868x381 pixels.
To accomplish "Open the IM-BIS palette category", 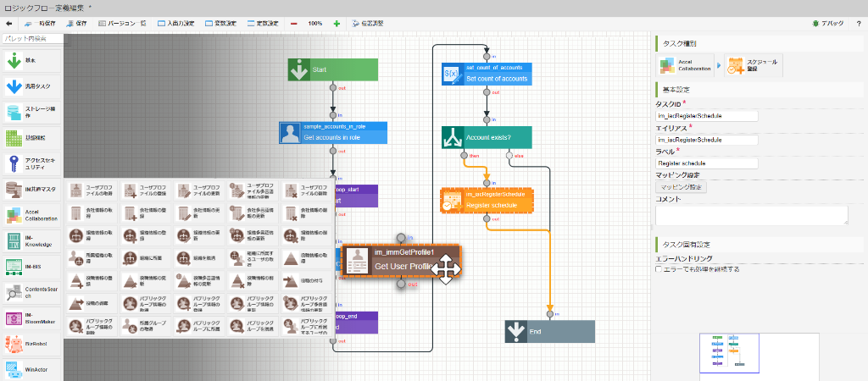I will coord(31,267).
